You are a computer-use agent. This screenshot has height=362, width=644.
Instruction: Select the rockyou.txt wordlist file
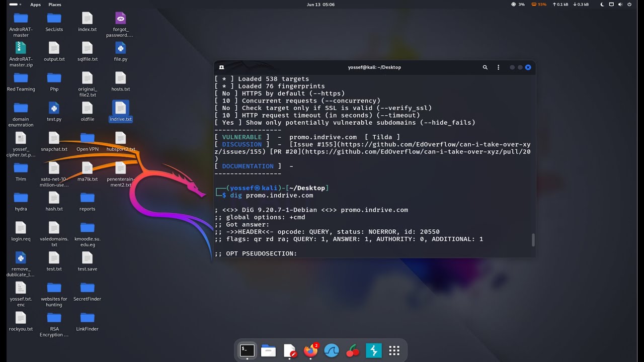pyautogui.click(x=21, y=322)
